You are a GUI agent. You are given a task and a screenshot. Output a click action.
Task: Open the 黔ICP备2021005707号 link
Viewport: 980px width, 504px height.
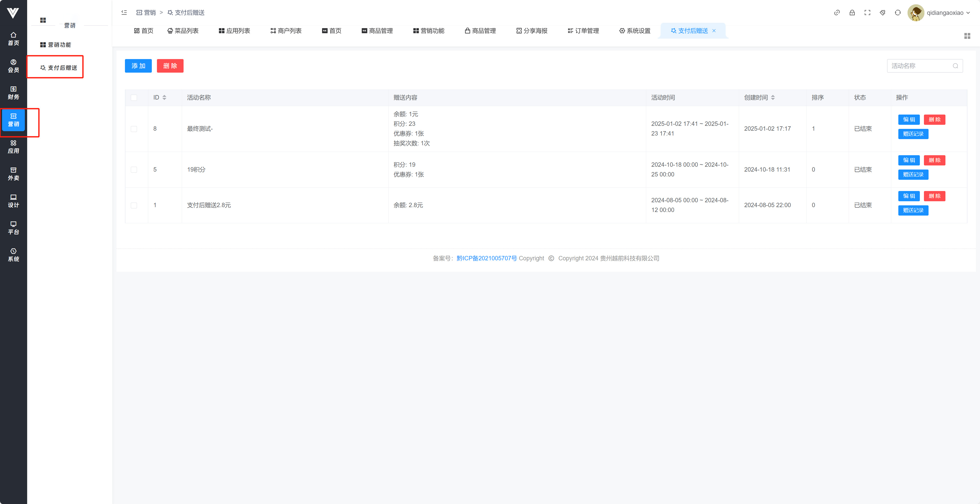[487, 258]
